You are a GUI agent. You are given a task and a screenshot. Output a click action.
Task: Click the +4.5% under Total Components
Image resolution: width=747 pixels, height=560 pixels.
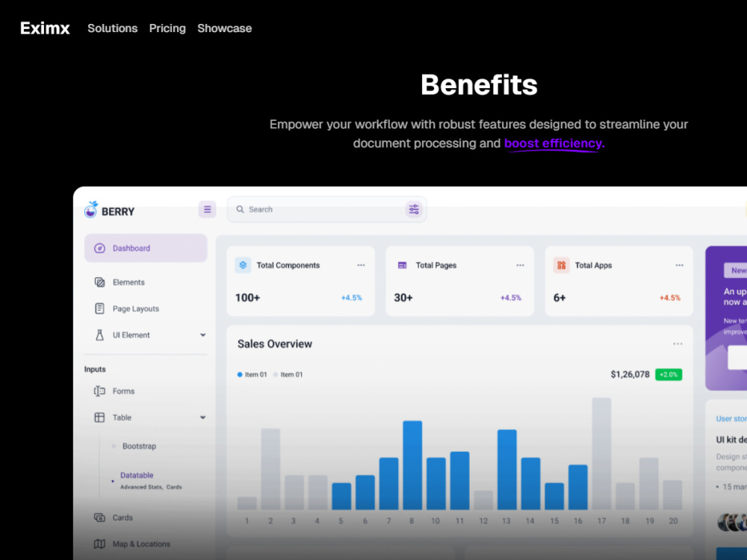(352, 298)
